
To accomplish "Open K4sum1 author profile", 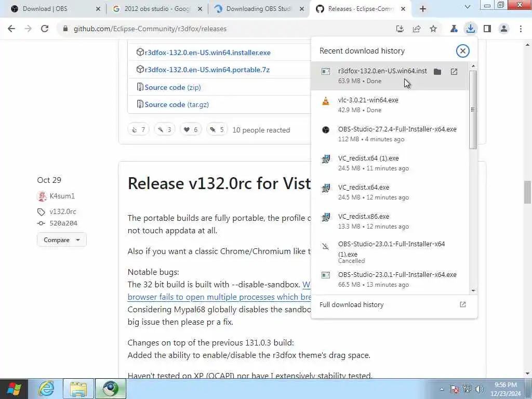I will coord(62,196).
